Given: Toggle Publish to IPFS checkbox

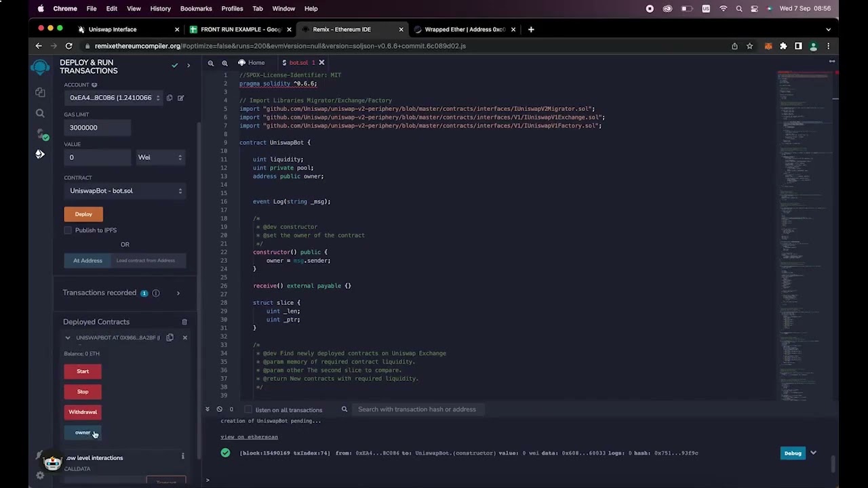Looking at the screenshot, I should pyautogui.click(x=68, y=230).
